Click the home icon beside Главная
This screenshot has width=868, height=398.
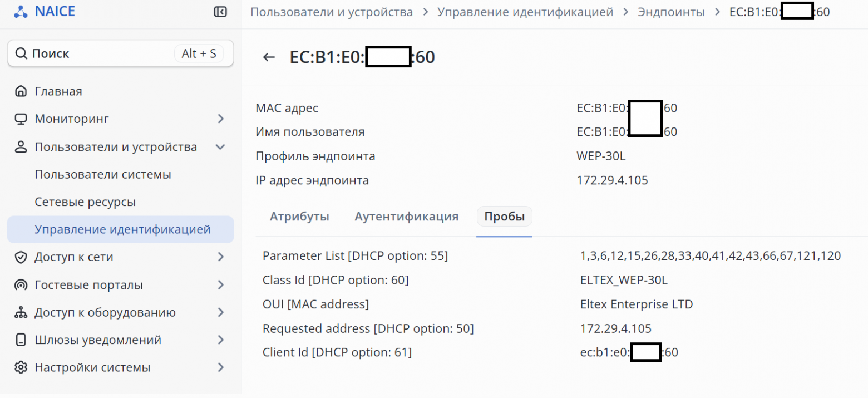pos(21,91)
